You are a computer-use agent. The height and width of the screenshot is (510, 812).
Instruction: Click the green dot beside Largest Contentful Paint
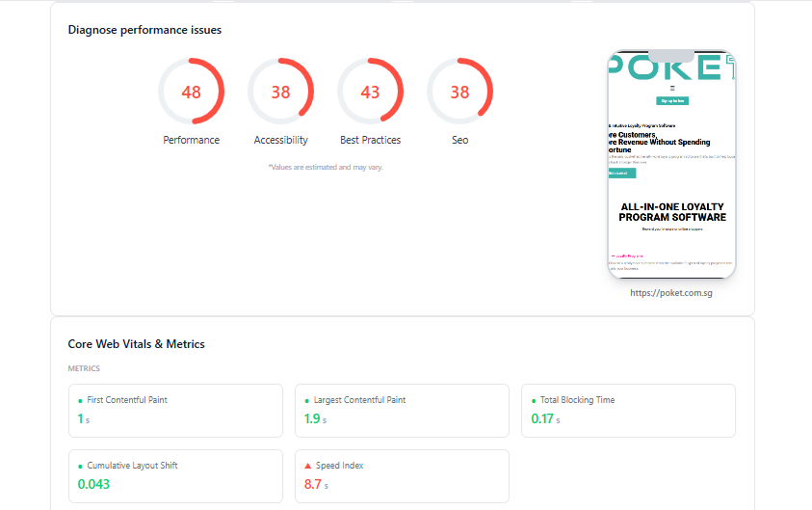(306, 401)
